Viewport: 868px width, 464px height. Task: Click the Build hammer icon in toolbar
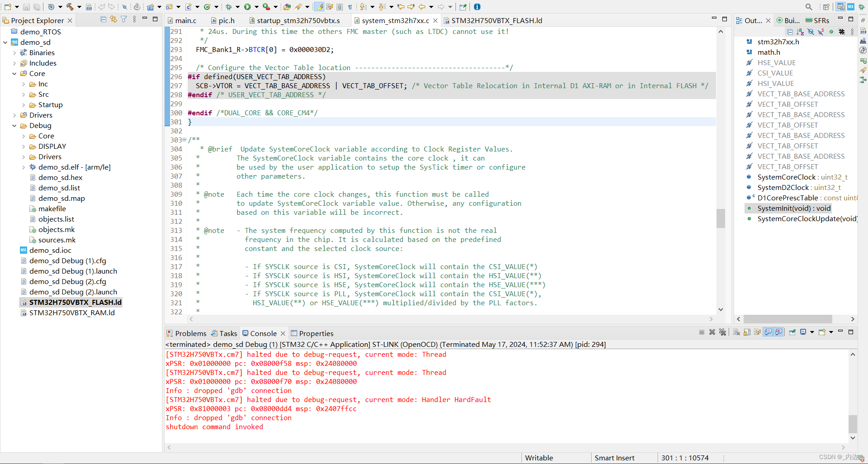click(x=70, y=7)
